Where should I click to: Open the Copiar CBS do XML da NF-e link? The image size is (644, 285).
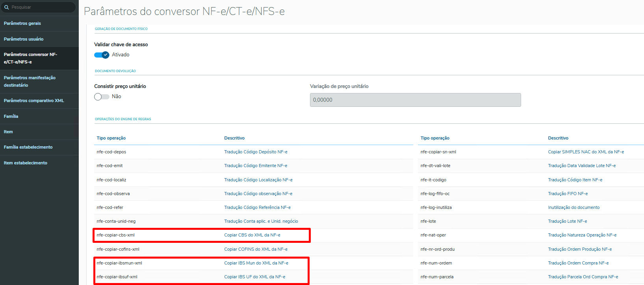[x=252, y=235]
